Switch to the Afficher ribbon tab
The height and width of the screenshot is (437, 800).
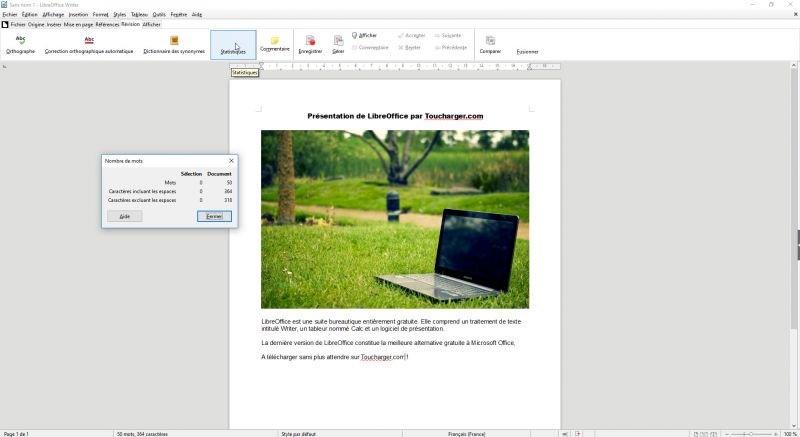152,24
